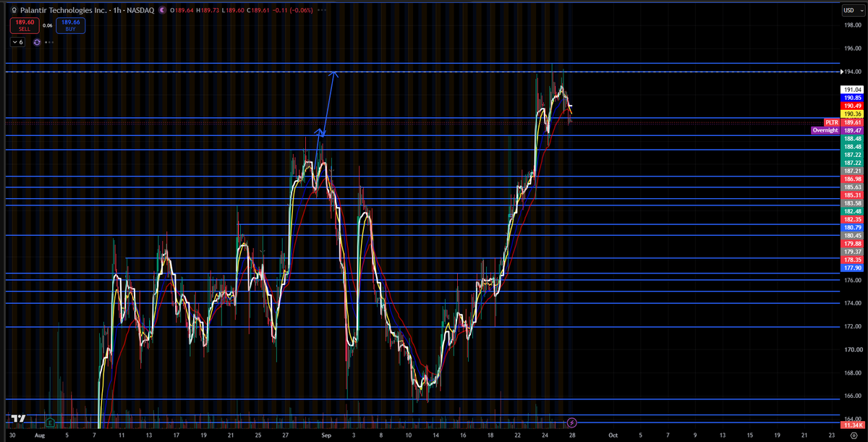Click the Sep label on time axis
Image resolution: width=868 pixels, height=442 pixels.
coord(325,435)
